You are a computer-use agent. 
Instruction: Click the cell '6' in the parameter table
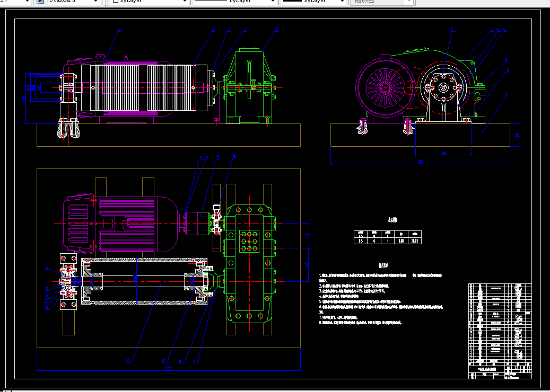click(374, 241)
